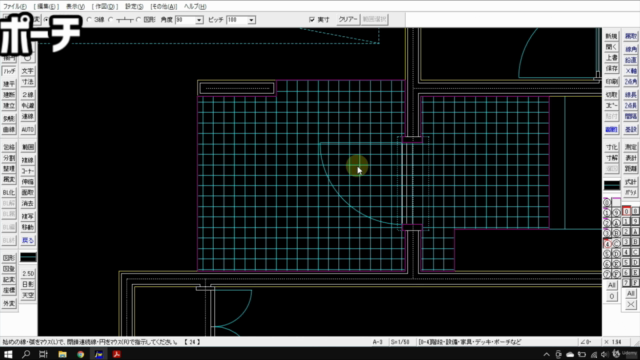This screenshot has width=640, height=360.
Task: Select the 建立 tool
Action: 9,106
